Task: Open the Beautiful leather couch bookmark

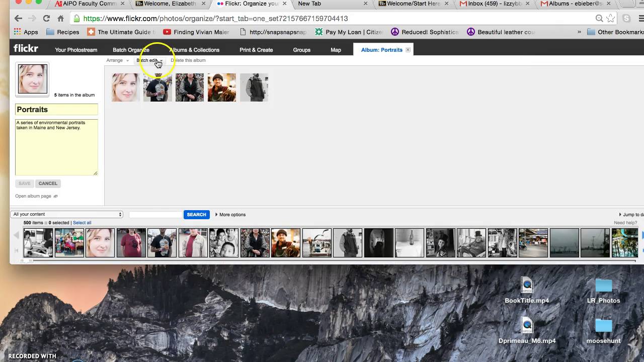Action: (x=501, y=32)
